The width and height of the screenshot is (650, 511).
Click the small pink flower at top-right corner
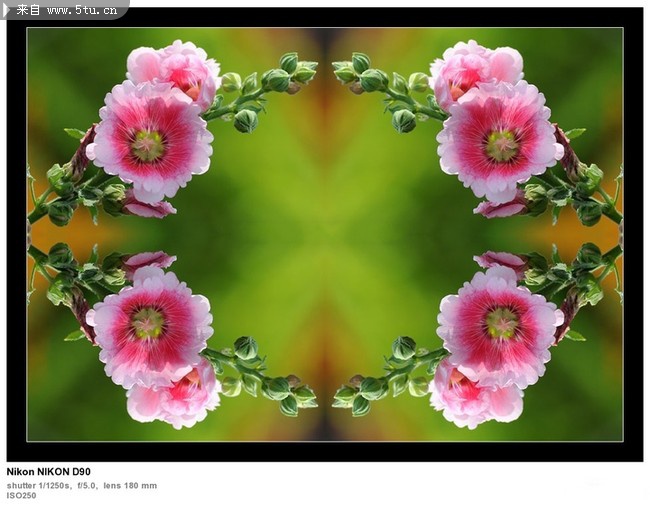[x=475, y=68]
